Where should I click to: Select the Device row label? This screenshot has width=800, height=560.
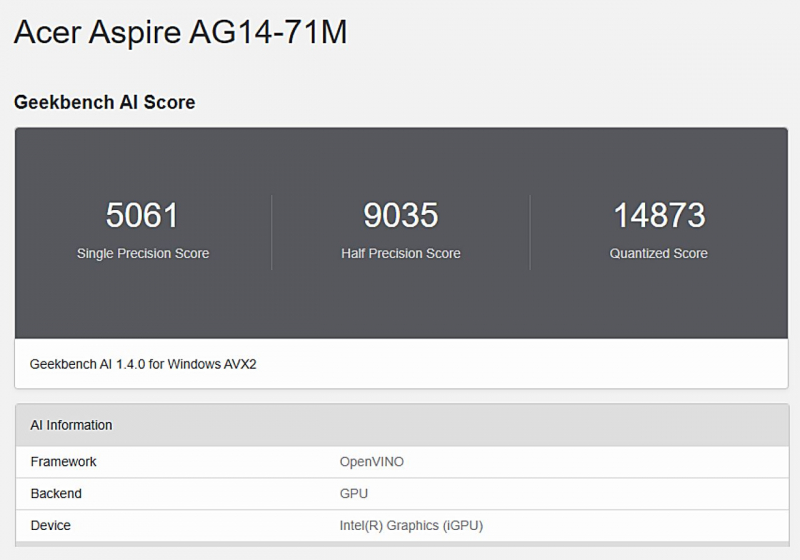(x=50, y=525)
